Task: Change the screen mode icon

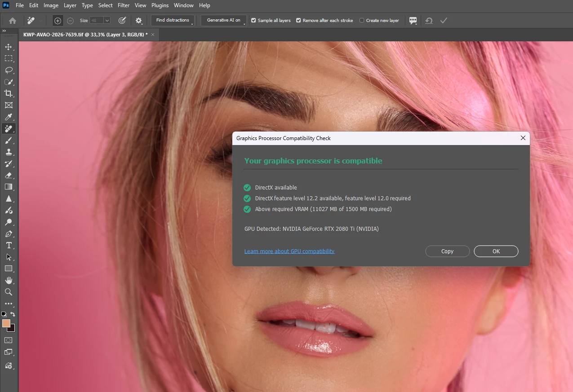Action: pos(9,352)
